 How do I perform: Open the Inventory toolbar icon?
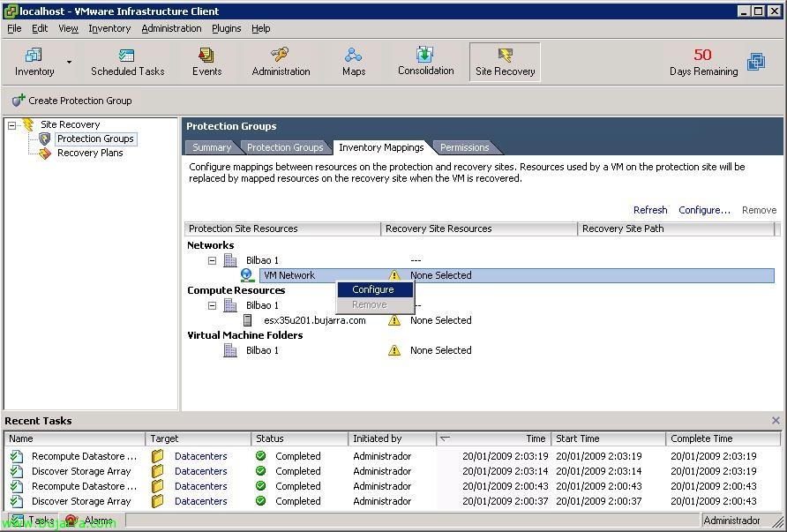pos(34,63)
